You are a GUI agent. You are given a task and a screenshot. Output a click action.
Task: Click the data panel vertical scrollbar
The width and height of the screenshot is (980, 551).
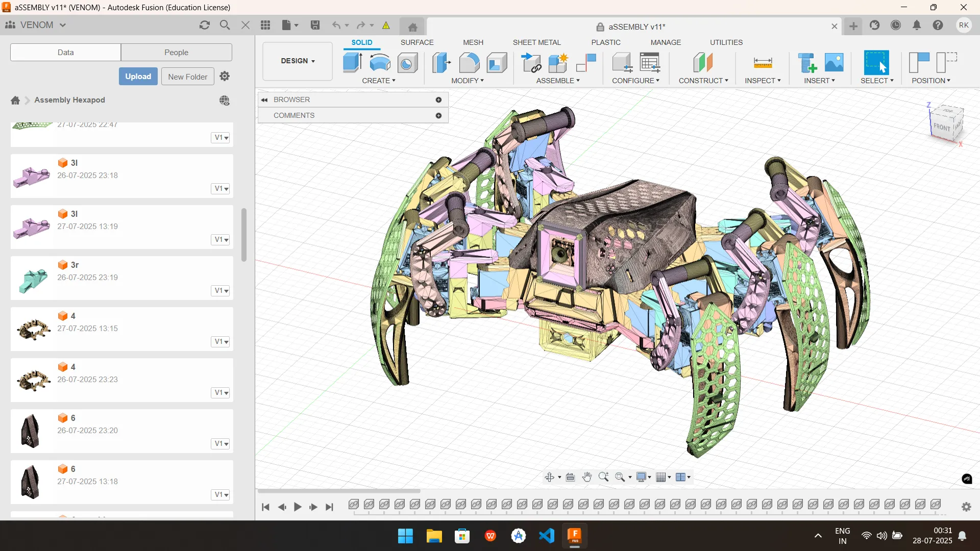point(244,235)
